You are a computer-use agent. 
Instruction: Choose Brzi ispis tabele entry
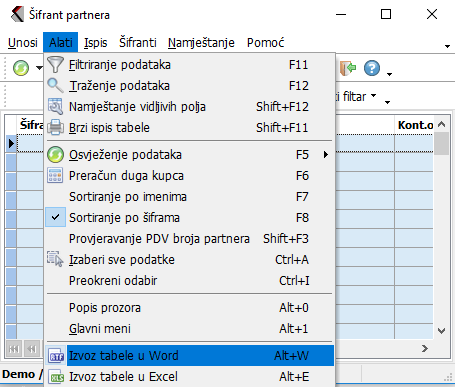[190, 128]
